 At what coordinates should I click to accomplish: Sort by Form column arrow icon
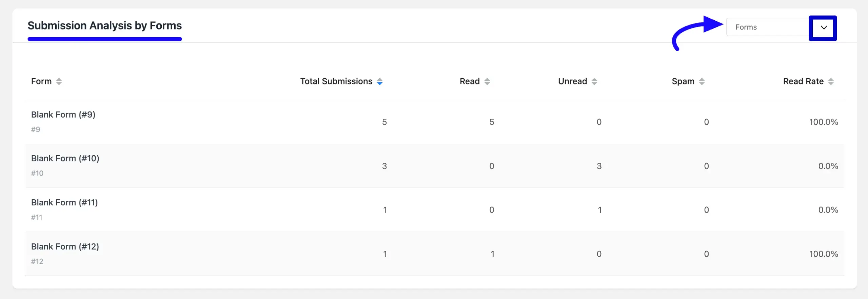(x=59, y=81)
